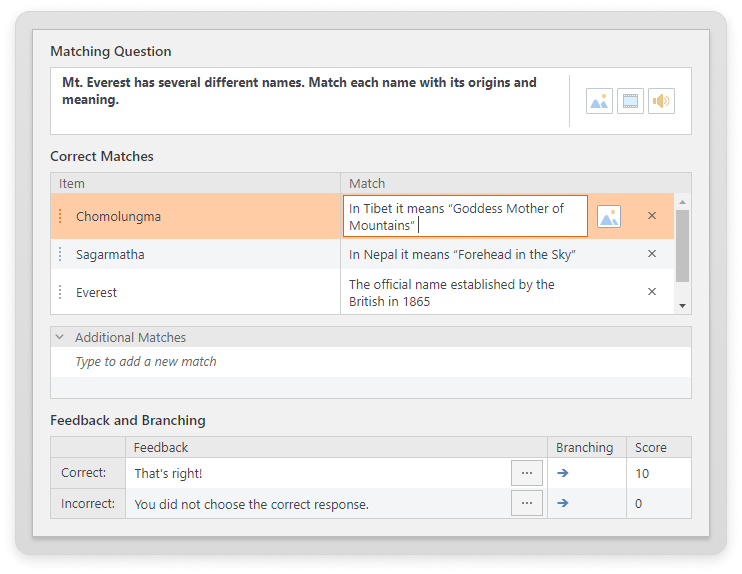This screenshot has width=742, height=574.
Task: Click the scroll down arrow in matches list
Action: tap(682, 306)
